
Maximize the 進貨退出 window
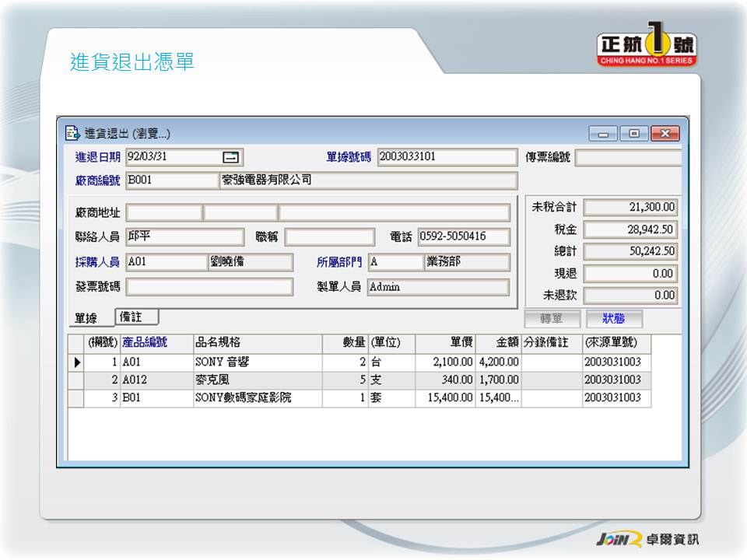[x=634, y=134]
